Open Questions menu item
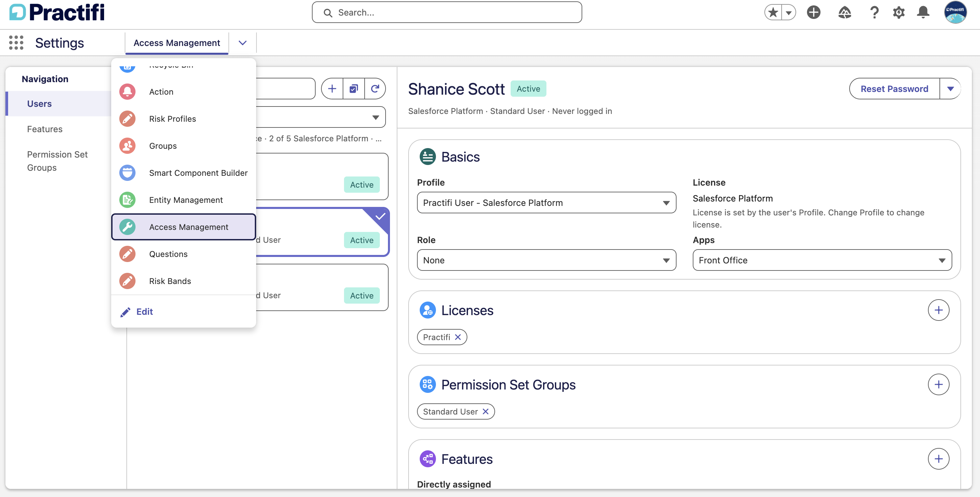 183,254
